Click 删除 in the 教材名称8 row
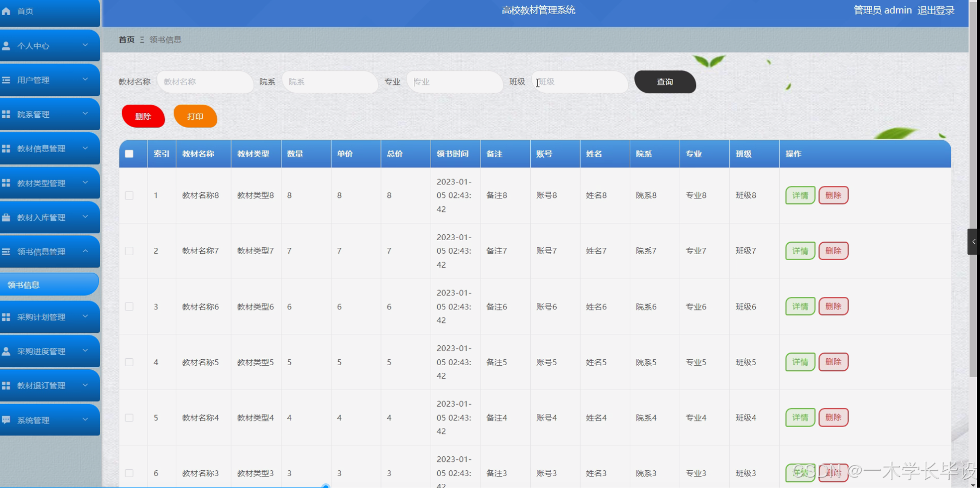980x488 pixels. [x=834, y=195]
